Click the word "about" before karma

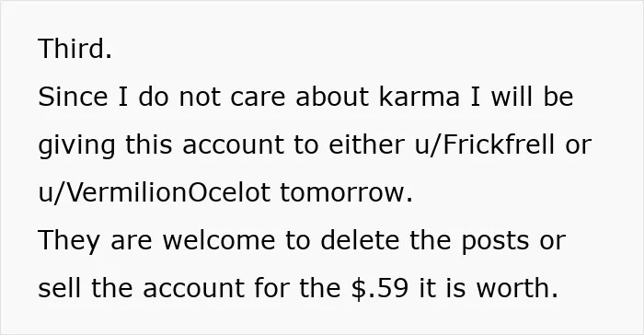(x=332, y=97)
